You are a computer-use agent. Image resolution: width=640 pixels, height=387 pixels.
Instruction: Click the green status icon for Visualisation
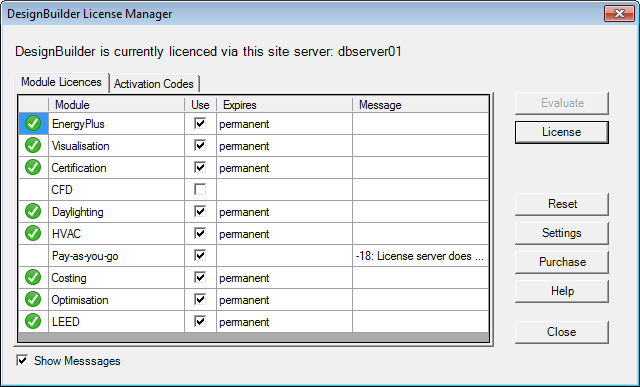(33, 145)
